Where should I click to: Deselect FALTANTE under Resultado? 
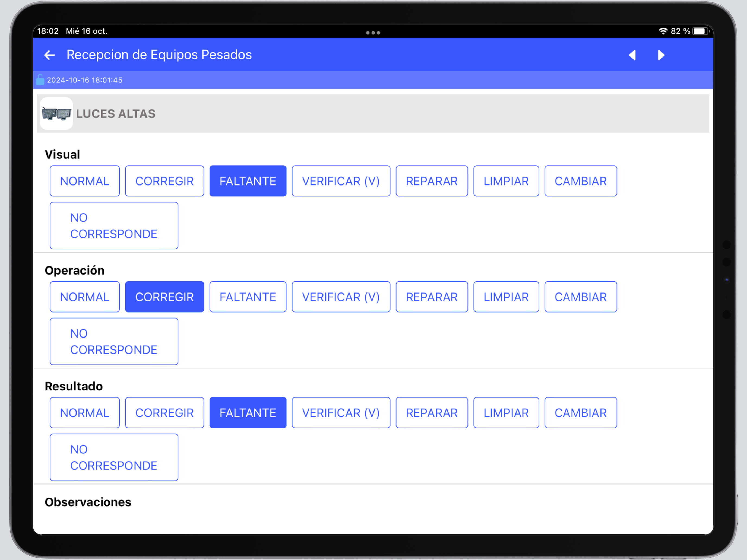248,412
